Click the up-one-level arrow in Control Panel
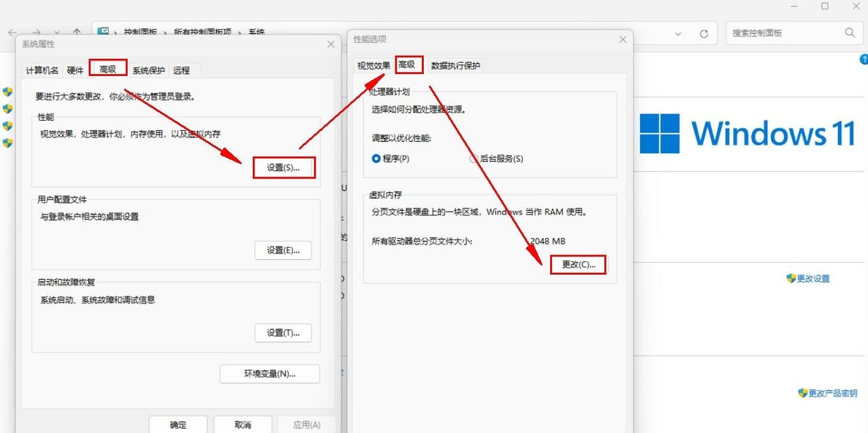Image resolution: width=868 pixels, height=433 pixels. click(x=77, y=33)
